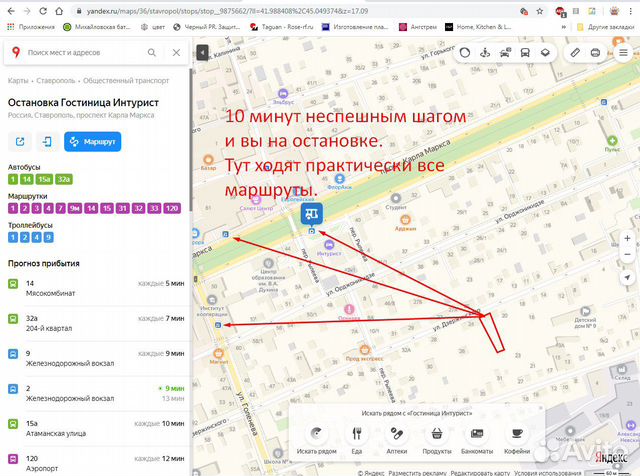The height and width of the screenshot is (476, 640).
Task: Click Редактировать карту footer link
Action: pos(480,473)
